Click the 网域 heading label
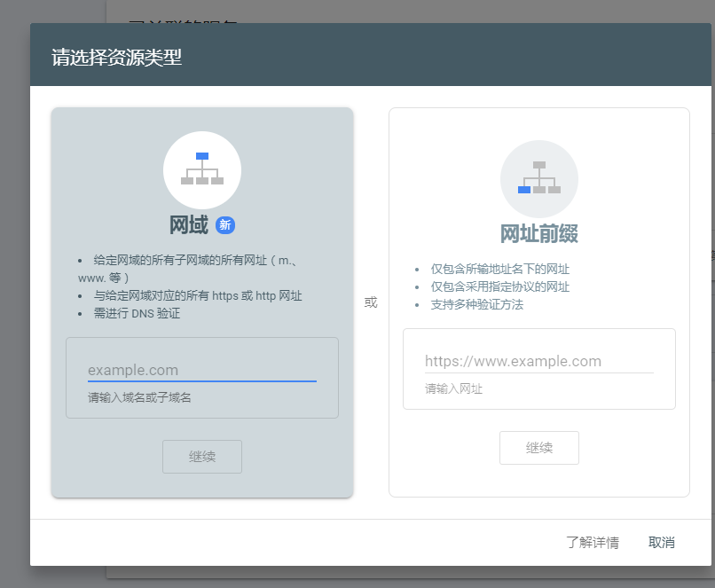This screenshot has width=715, height=588. coord(190,225)
